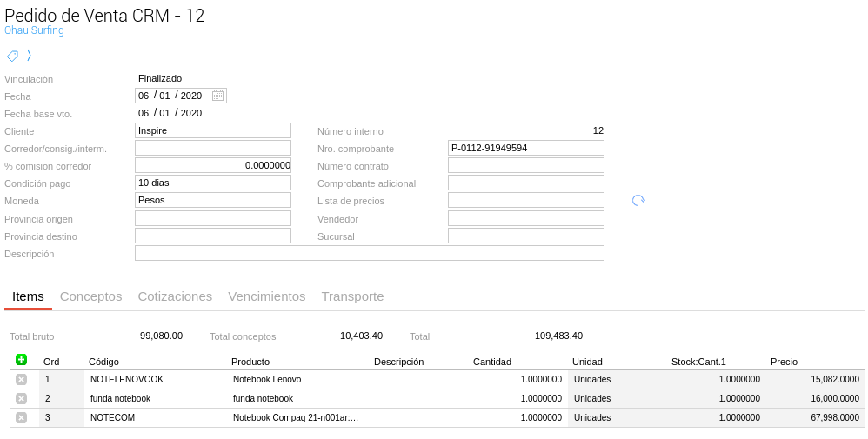Select the Transporte tab
This screenshot has height=439, width=868.
tap(352, 296)
